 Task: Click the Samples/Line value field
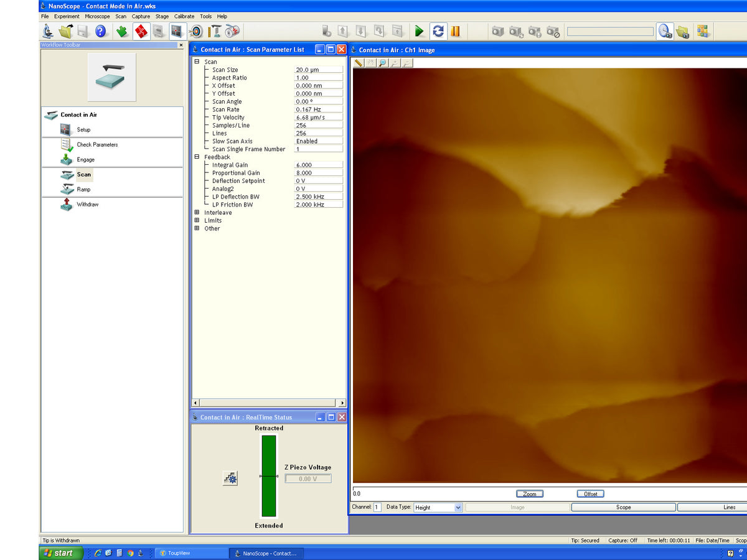point(318,125)
